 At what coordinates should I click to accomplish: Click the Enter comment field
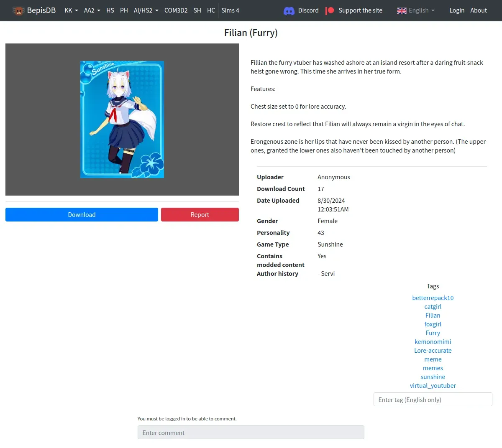point(251,433)
